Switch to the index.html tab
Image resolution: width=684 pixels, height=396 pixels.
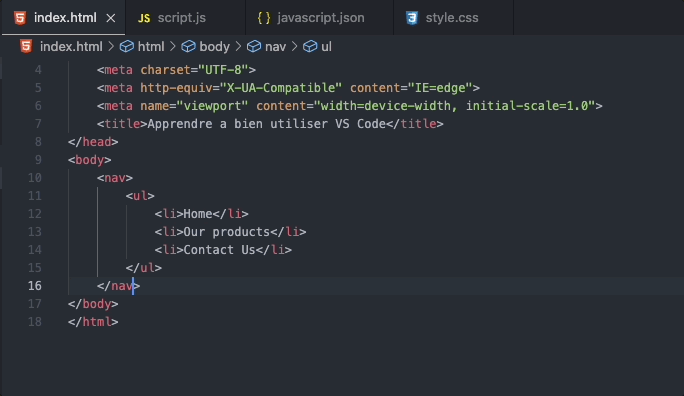point(63,18)
